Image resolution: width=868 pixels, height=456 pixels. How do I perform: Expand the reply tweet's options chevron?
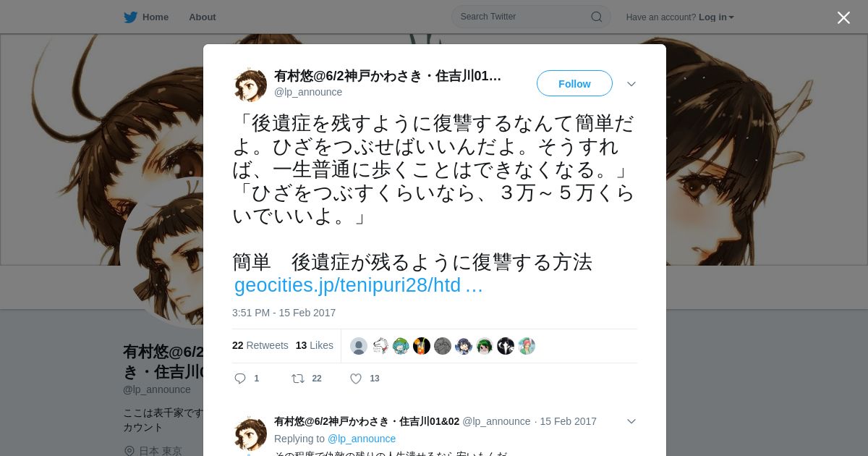click(x=631, y=421)
